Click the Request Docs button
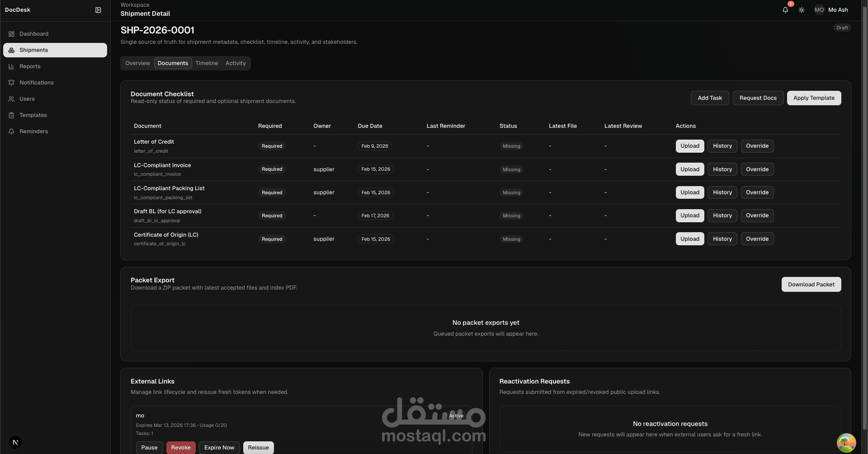868x454 pixels. coord(758,98)
